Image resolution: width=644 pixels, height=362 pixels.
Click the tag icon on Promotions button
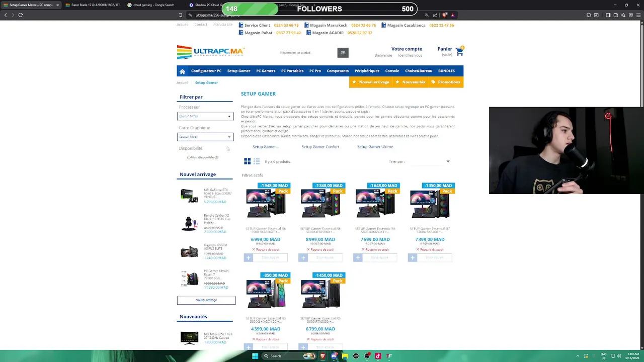[x=433, y=82]
